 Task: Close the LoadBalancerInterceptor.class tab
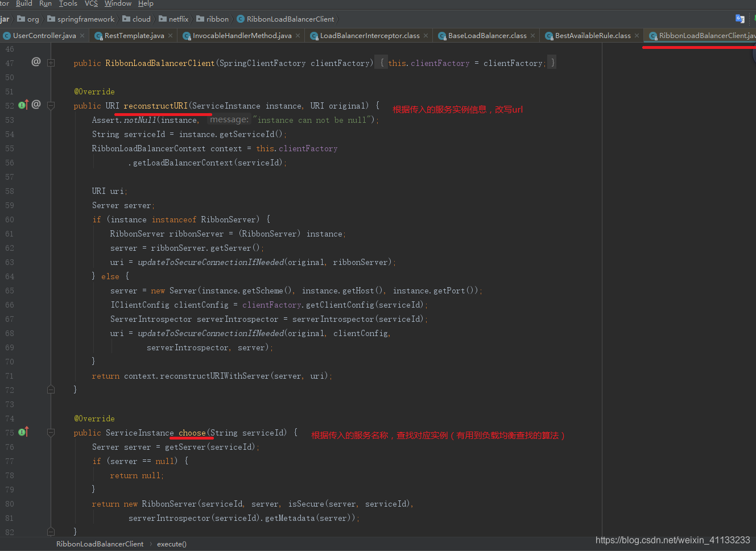click(x=425, y=35)
